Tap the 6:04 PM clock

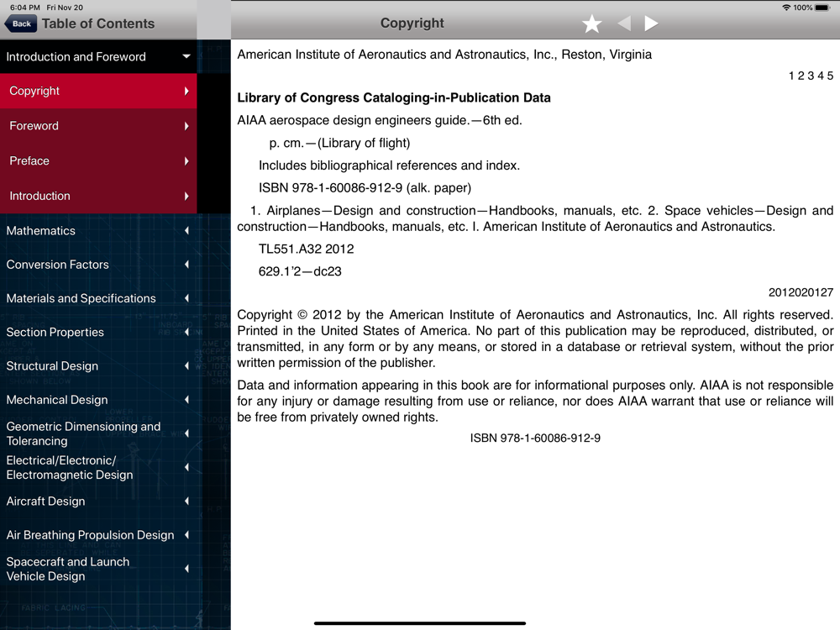(24, 8)
